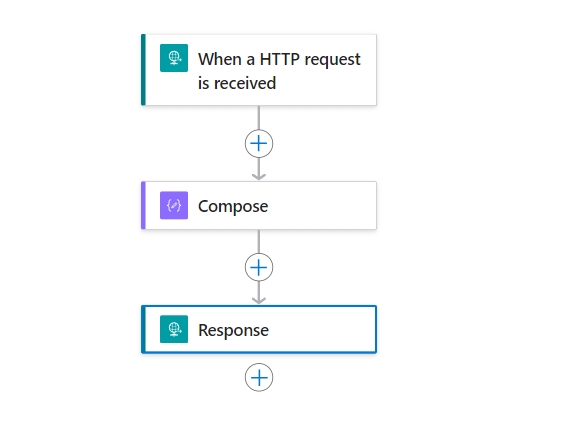Select the Compose action card empty area
Screen dimensions: 574x436
pyautogui.click(x=322, y=206)
